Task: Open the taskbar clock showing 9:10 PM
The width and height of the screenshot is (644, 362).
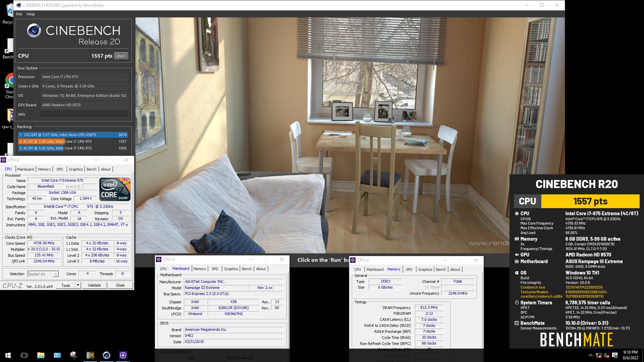Action: tap(630, 355)
